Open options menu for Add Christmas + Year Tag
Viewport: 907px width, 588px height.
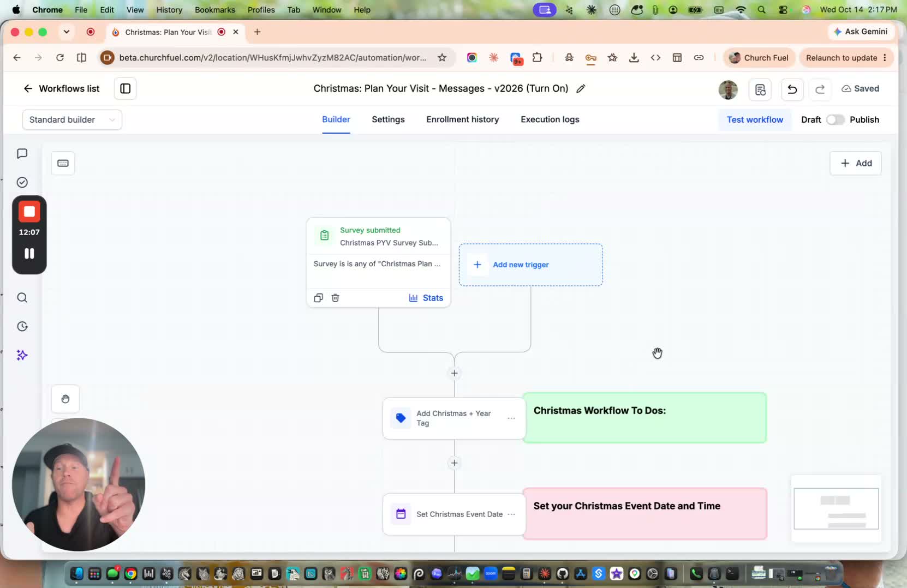pos(511,418)
